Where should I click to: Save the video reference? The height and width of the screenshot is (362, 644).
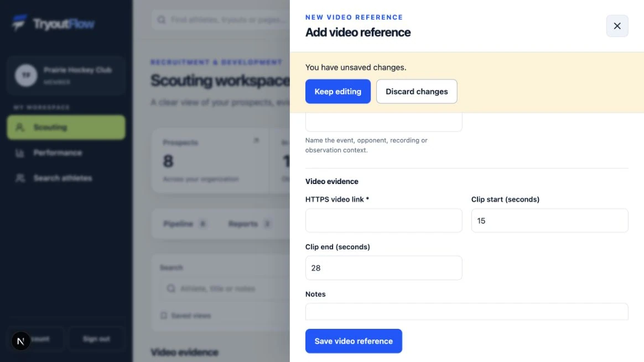coord(354,341)
